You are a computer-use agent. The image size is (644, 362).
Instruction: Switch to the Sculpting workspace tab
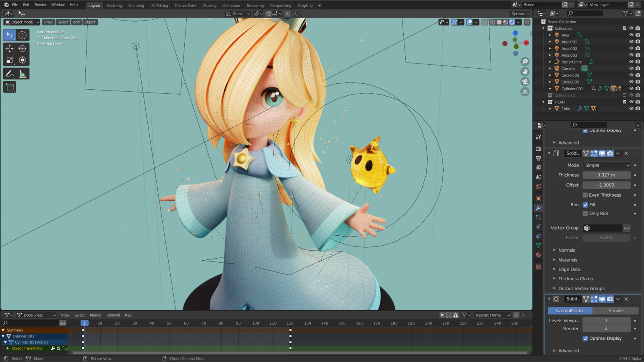(136, 6)
